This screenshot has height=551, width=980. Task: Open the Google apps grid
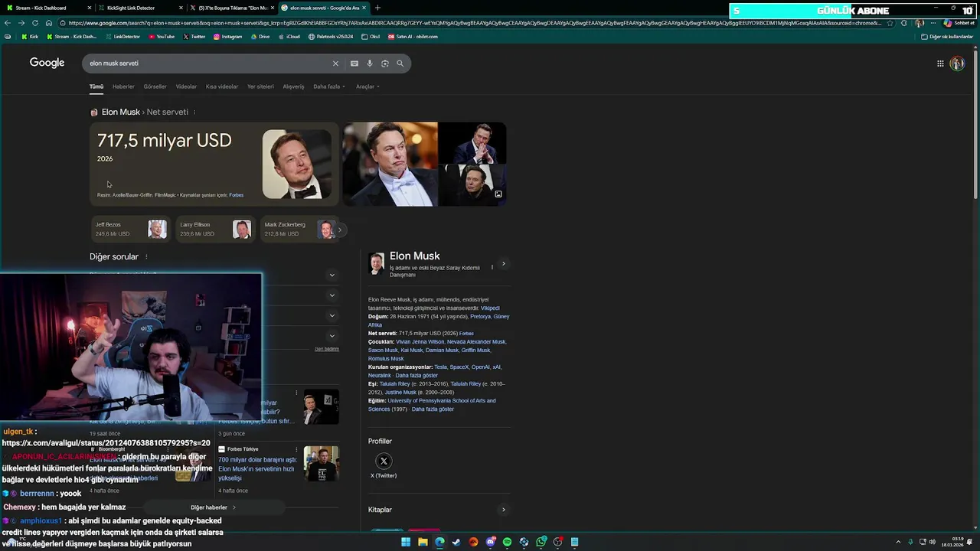940,64
